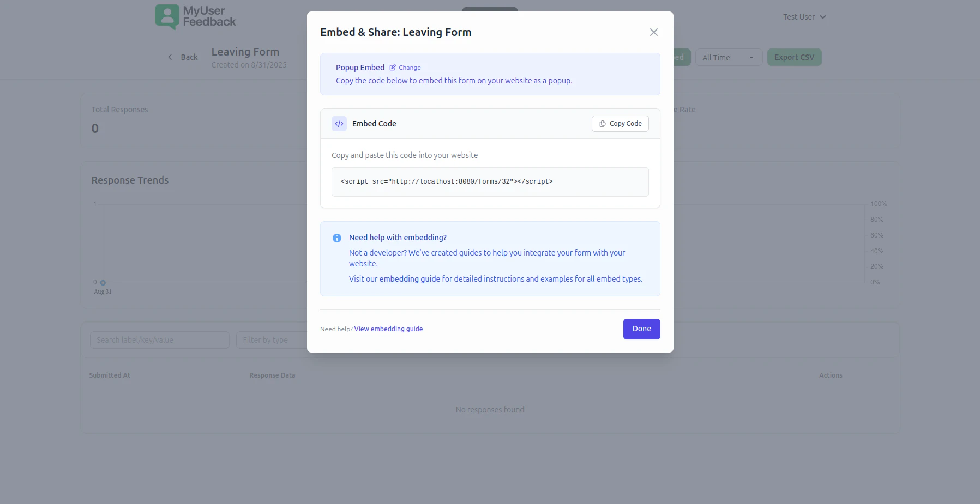This screenshot has width=980, height=504.
Task: Click the embed code brackets icon
Action: tap(339, 124)
